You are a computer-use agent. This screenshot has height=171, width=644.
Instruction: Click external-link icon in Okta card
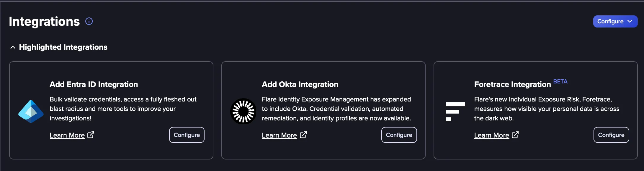click(303, 135)
